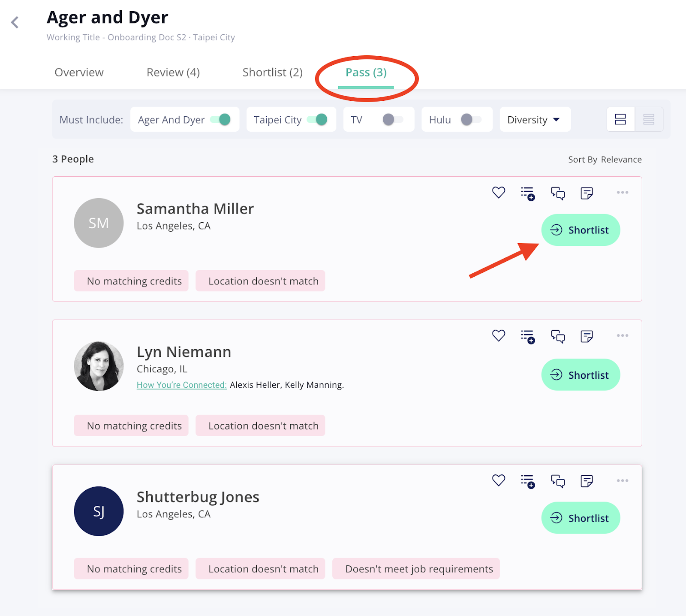
Task: Favorite Shutterbug Jones with the heart icon
Action: tap(498, 480)
